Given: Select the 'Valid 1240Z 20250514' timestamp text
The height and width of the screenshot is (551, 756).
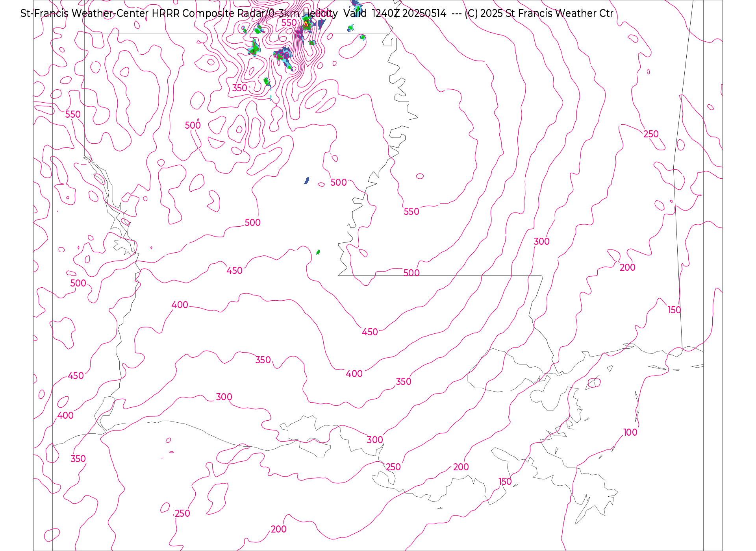Looking at the screenshot, I should 395,13.
